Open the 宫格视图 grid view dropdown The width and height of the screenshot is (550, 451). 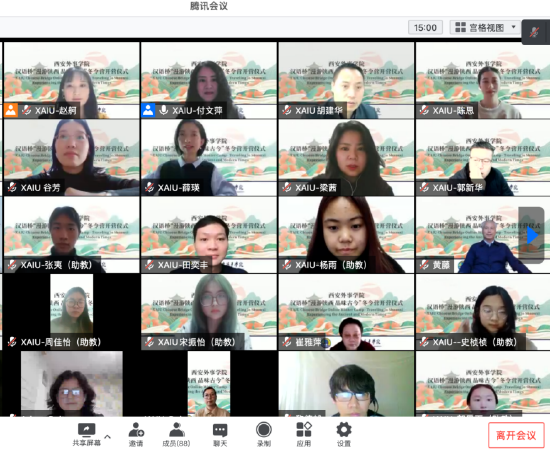485,27
